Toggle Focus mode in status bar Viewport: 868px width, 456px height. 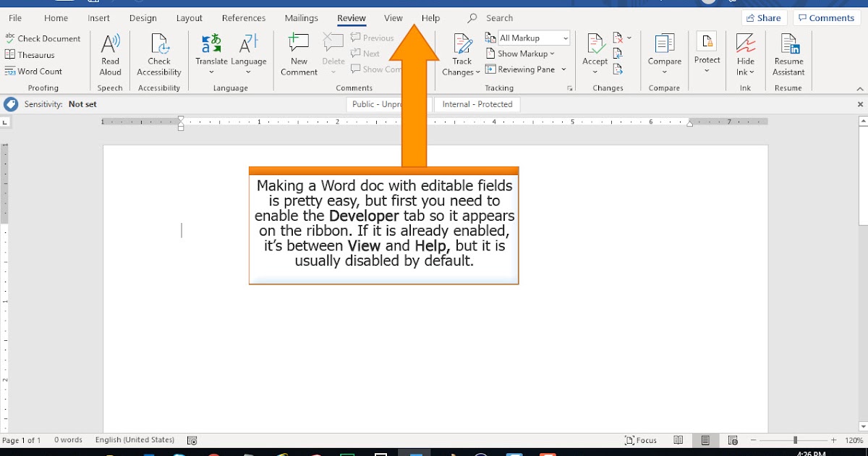(640, 439)
